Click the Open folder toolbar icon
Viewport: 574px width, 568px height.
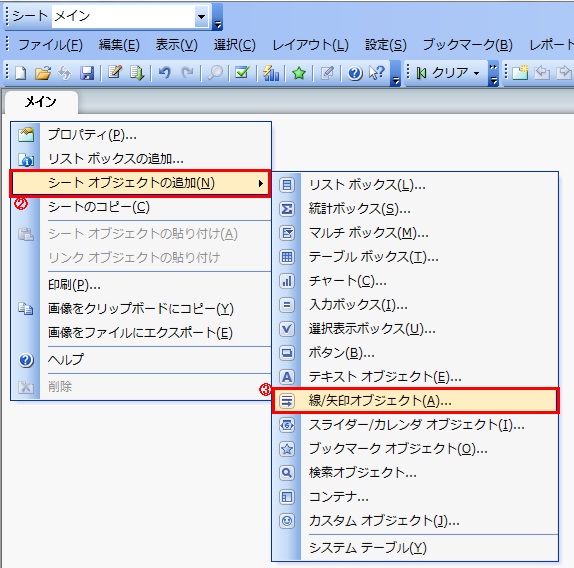[x=43, y=73]
